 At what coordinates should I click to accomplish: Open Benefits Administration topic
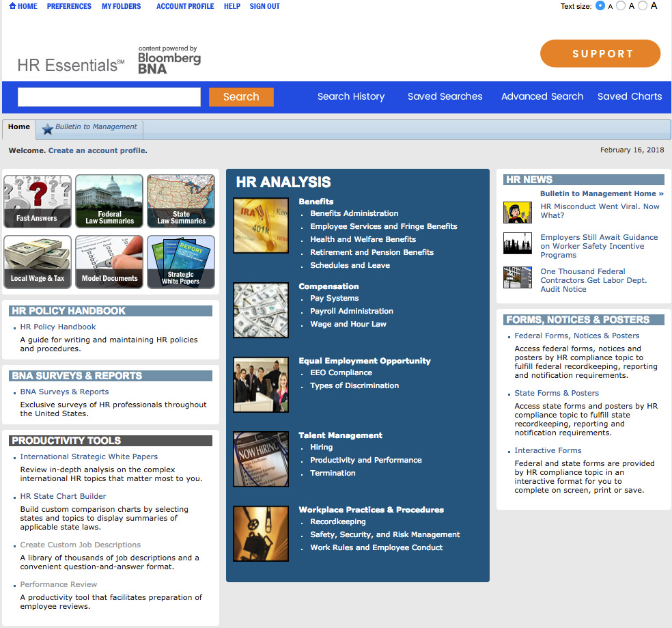[x=354, y=213]
